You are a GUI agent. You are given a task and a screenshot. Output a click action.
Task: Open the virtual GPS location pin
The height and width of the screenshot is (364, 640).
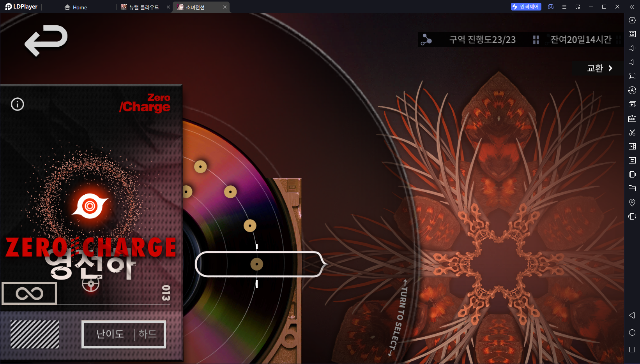click(632, 202)
